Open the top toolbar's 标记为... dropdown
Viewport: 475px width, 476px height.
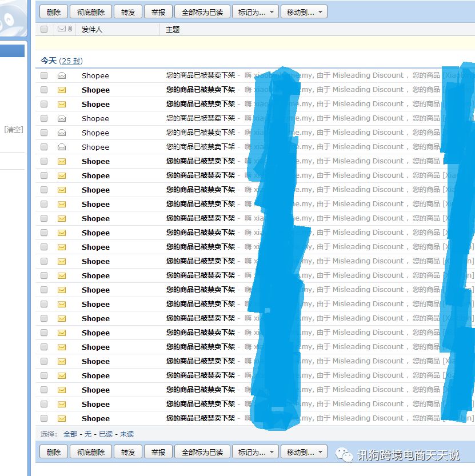(256, 12)
